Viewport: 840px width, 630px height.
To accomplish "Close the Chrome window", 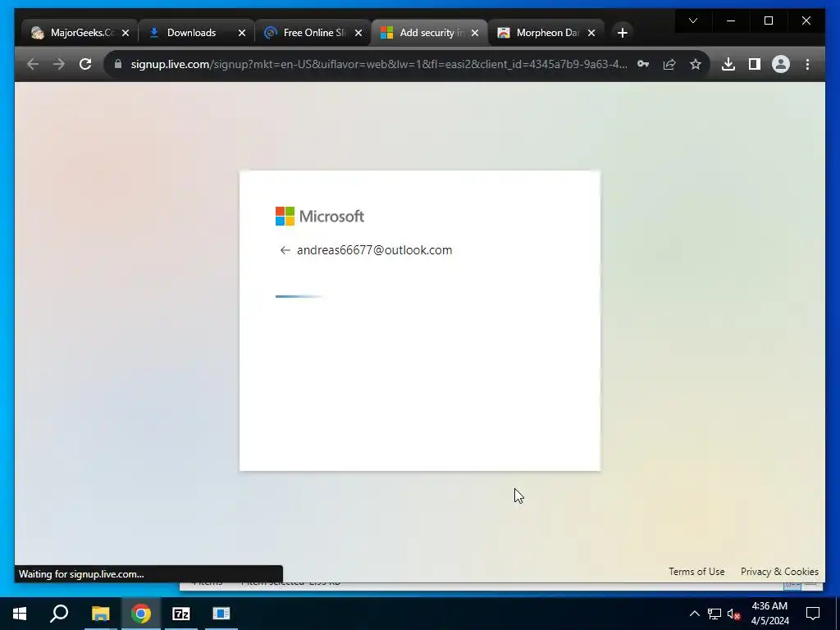I will (806, 21).
